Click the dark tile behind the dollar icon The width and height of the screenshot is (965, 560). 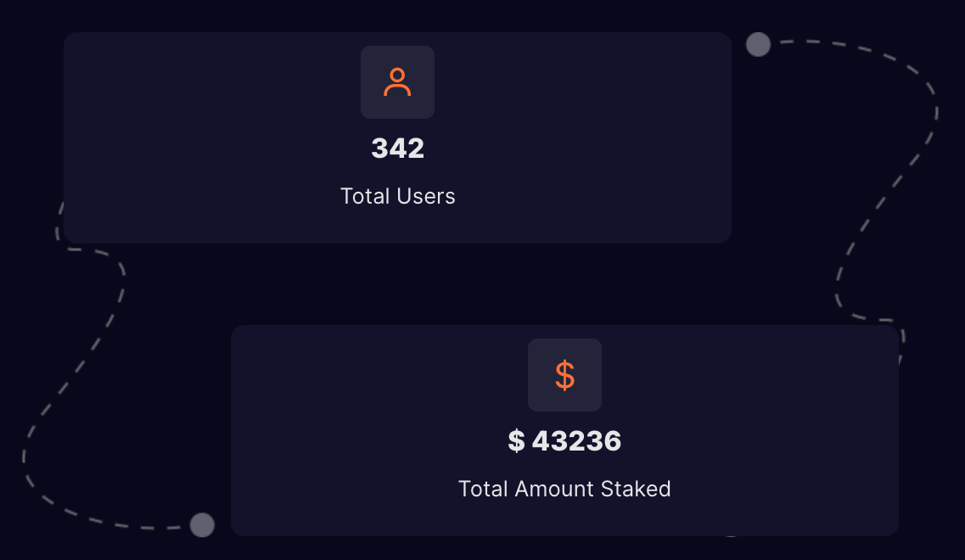[564, 375]
